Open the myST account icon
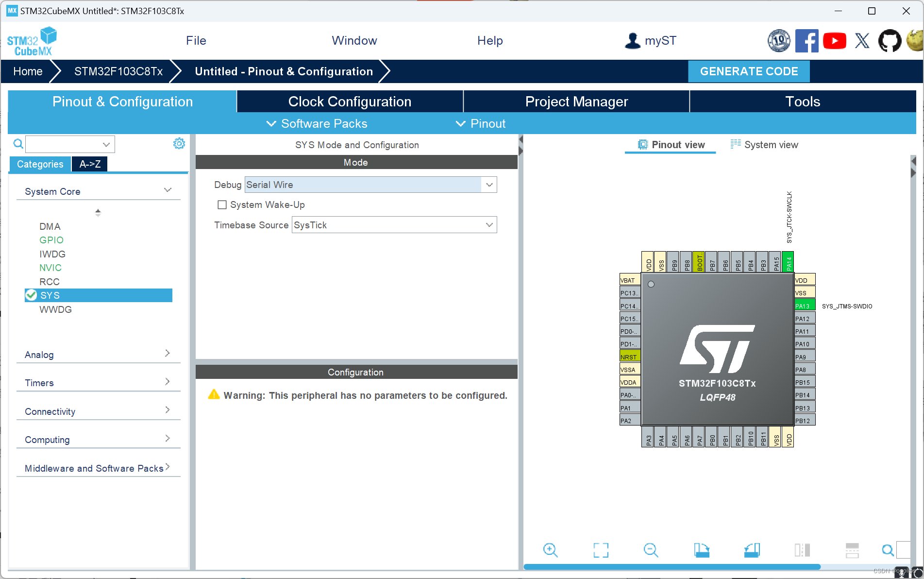The image size is (924, 579). tap(632, 41)
